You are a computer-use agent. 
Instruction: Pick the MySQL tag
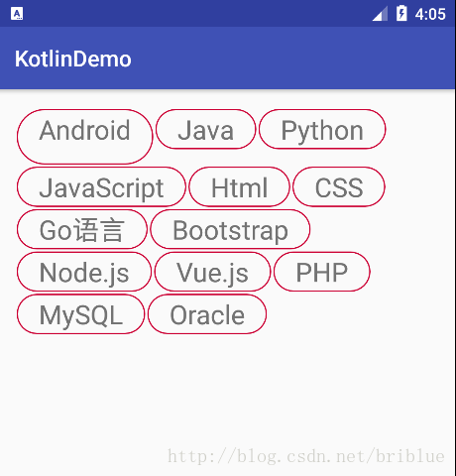pos(81,314)
